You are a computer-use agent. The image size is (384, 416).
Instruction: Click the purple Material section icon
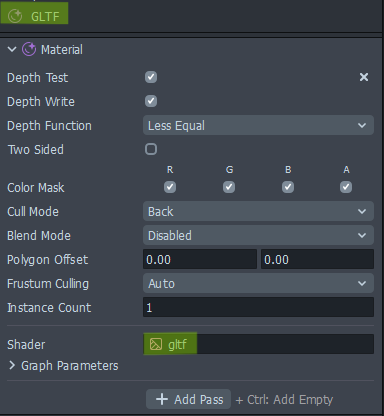(29, 50)
